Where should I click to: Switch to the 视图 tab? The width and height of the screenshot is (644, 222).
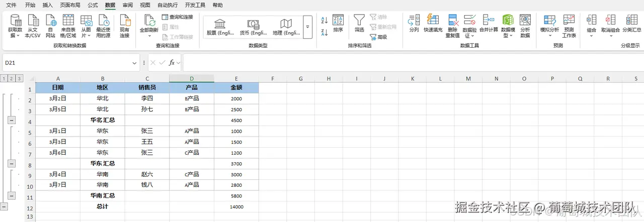[x=145, y=5]
